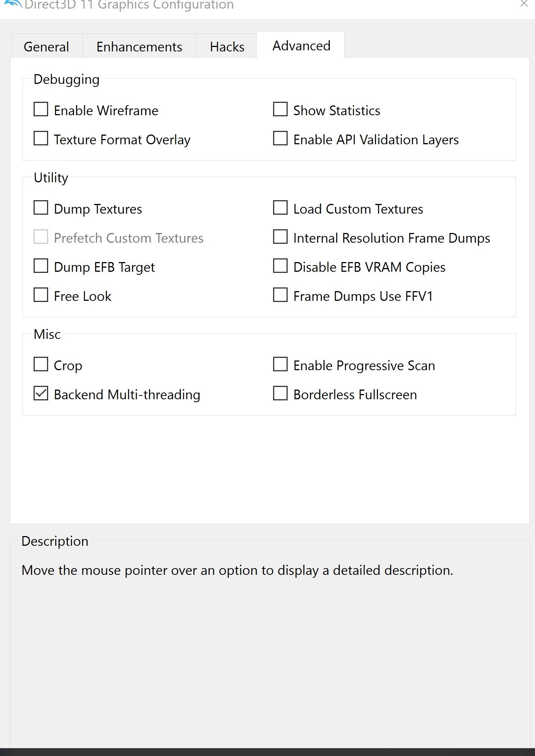Close the Graphics Configuration window
The width and height of the screenshot is (535, 756).
(x=524, y=4)
